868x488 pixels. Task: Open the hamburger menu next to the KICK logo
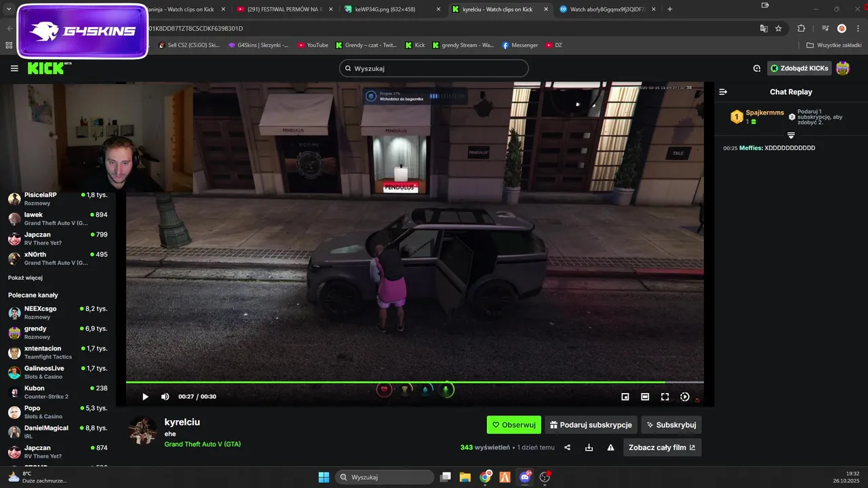click(14, 68)
